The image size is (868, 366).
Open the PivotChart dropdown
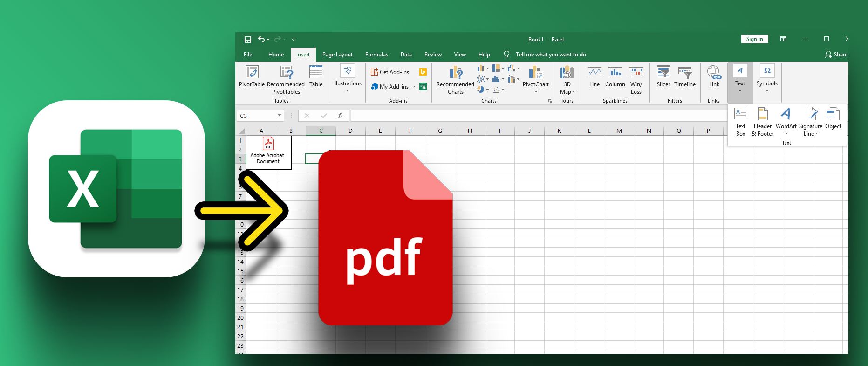(536, 92)
